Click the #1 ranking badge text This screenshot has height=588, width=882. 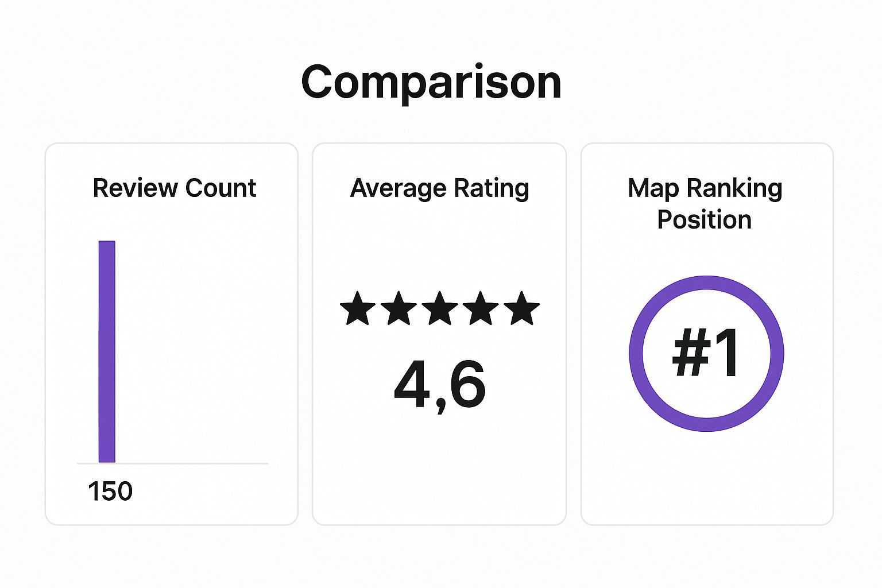tap(706, 353)
